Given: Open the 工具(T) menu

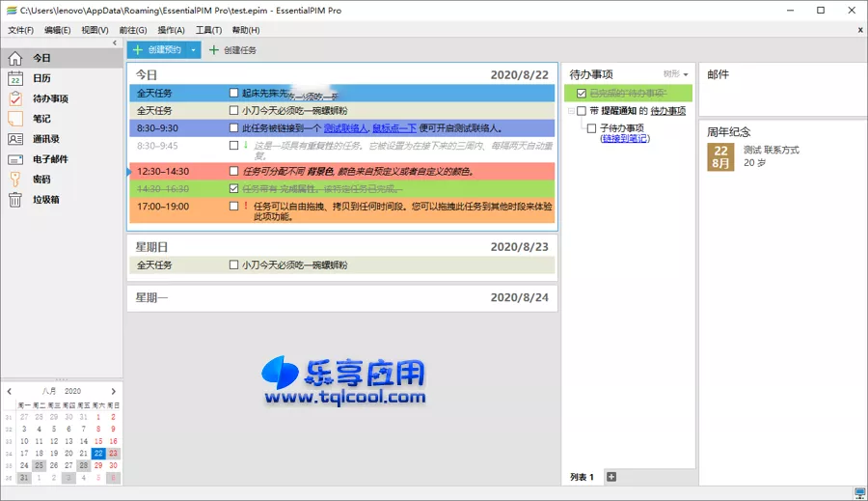Looking at the screenshot, I should click(208, 30).
